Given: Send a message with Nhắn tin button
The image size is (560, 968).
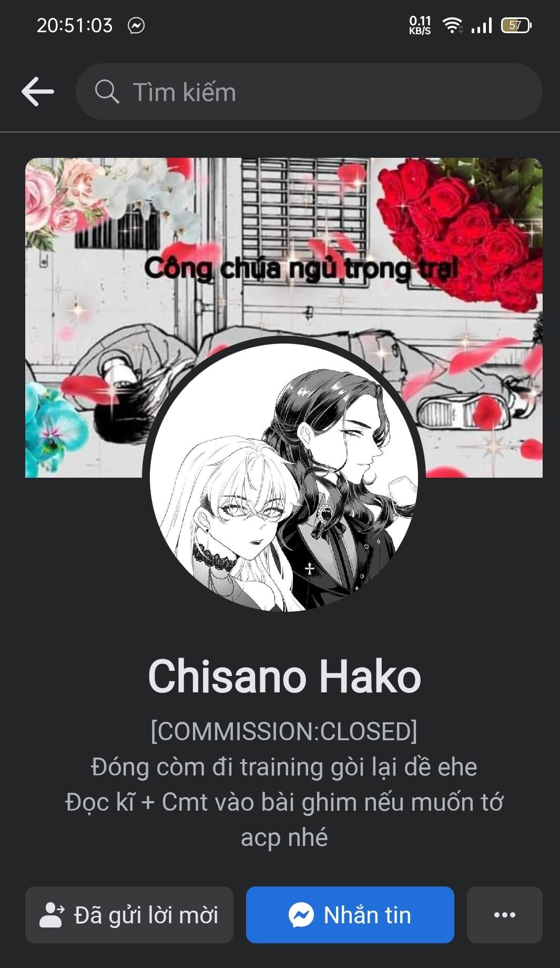Looking at the screenshot, I should pyautogui.click(x=350, y=915).
